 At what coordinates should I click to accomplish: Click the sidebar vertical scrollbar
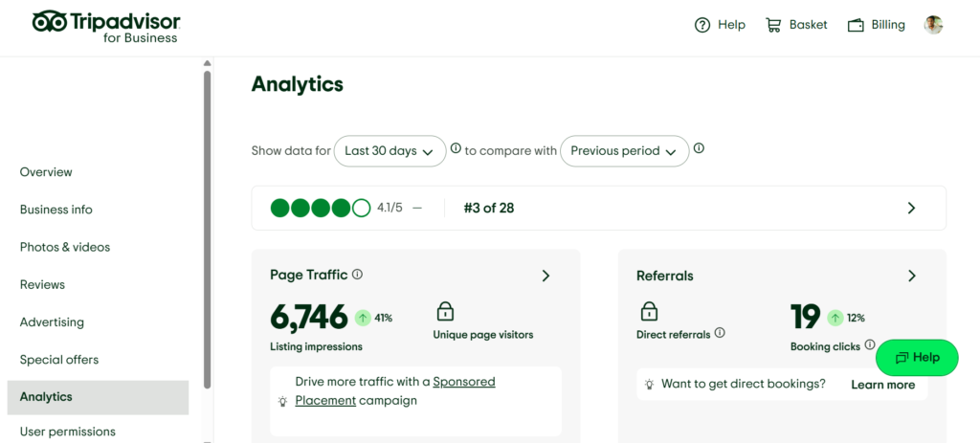pyautogui.click(x=207, y=230)
